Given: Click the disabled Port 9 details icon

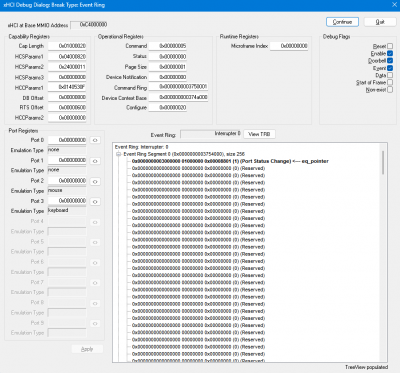Looking at the screenshot, I should click(x=95, y=323).
